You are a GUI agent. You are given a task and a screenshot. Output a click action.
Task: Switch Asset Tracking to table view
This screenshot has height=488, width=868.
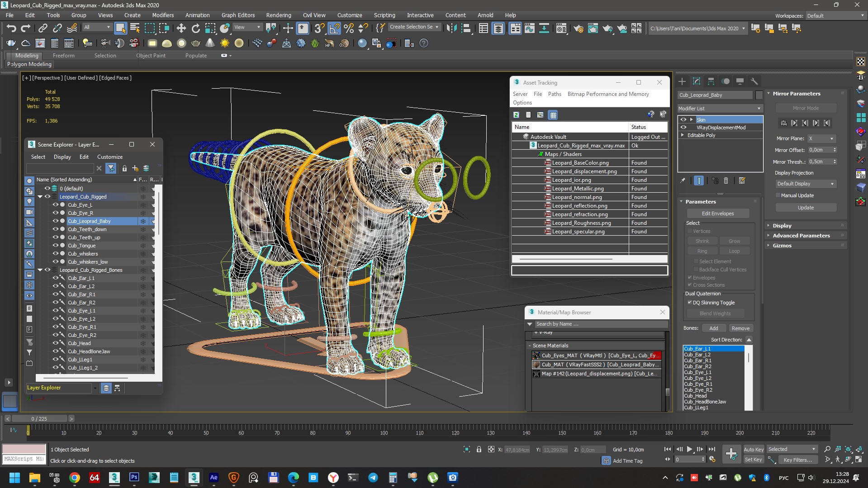(x=553, y=115)
